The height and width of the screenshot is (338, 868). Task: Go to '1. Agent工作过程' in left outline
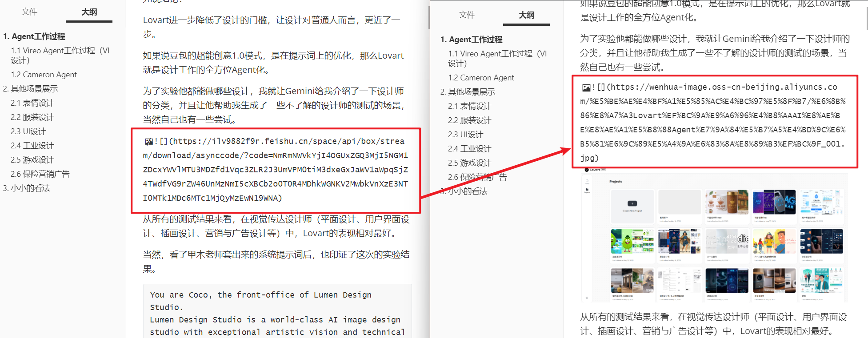[x=34, y=36]
